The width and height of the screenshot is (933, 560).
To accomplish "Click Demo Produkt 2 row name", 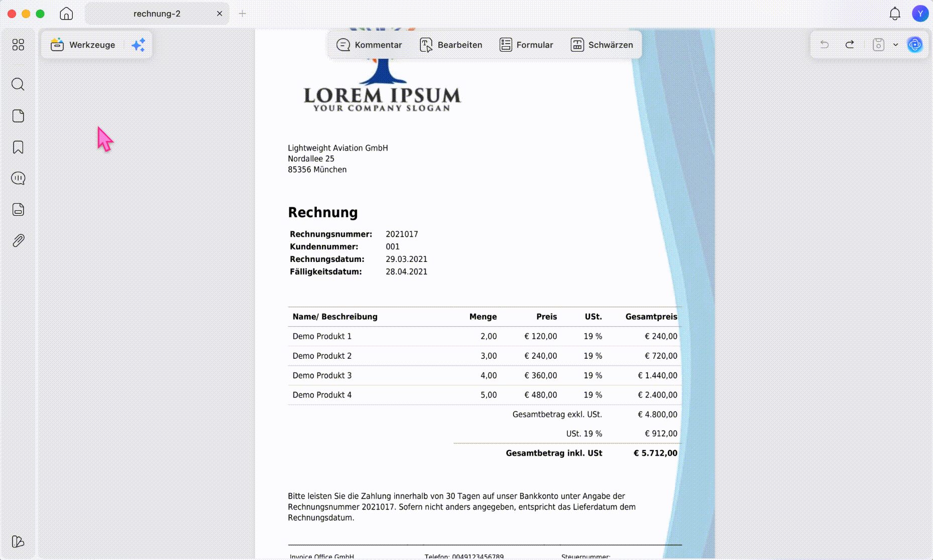I will pos(322,356).
